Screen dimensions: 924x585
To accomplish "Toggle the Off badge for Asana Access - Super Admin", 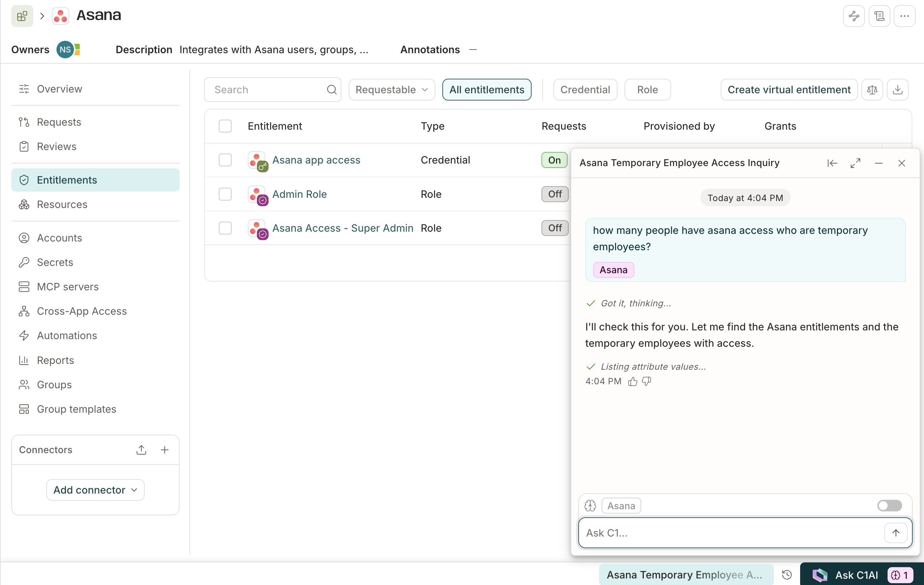I will point(555,228).
